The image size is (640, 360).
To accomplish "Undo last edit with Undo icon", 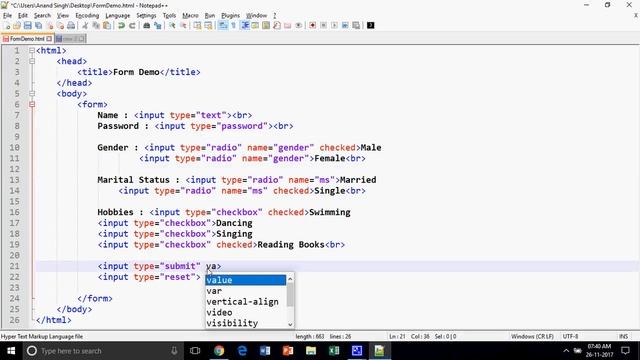I will pos(121,25).
